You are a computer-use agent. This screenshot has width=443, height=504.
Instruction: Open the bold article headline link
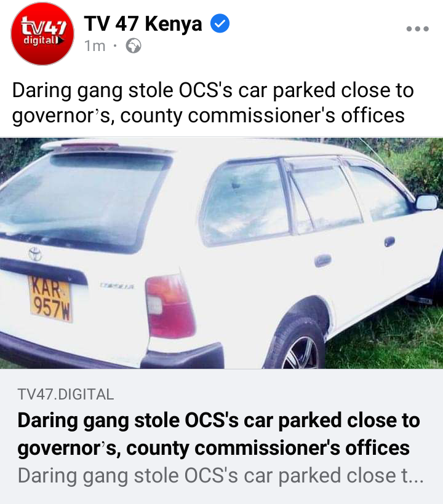pos(218,434)
